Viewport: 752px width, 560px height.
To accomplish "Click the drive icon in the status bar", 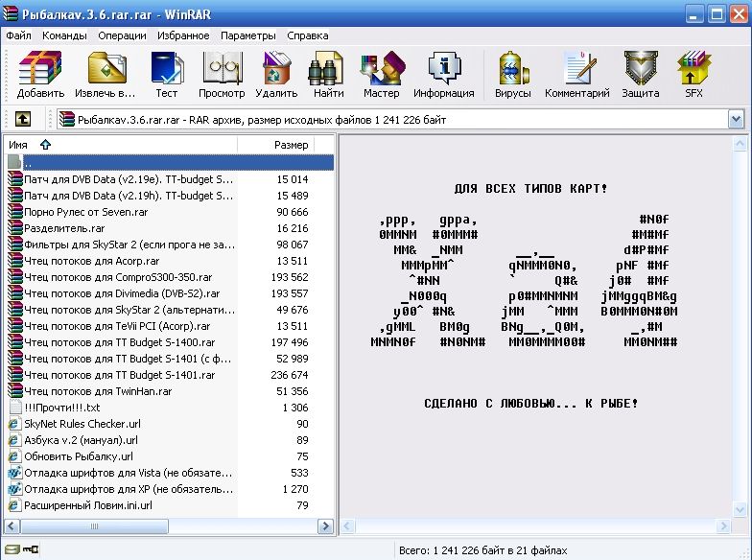I will 12,549.
